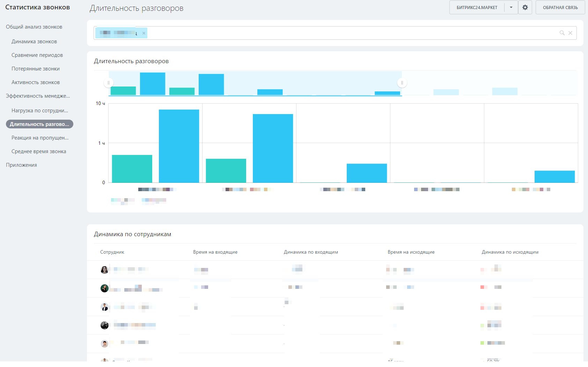Click fifth employee's avatar in table
Image resolution: width=588 pixels, height=367 pixels.
tap(104, 344)
